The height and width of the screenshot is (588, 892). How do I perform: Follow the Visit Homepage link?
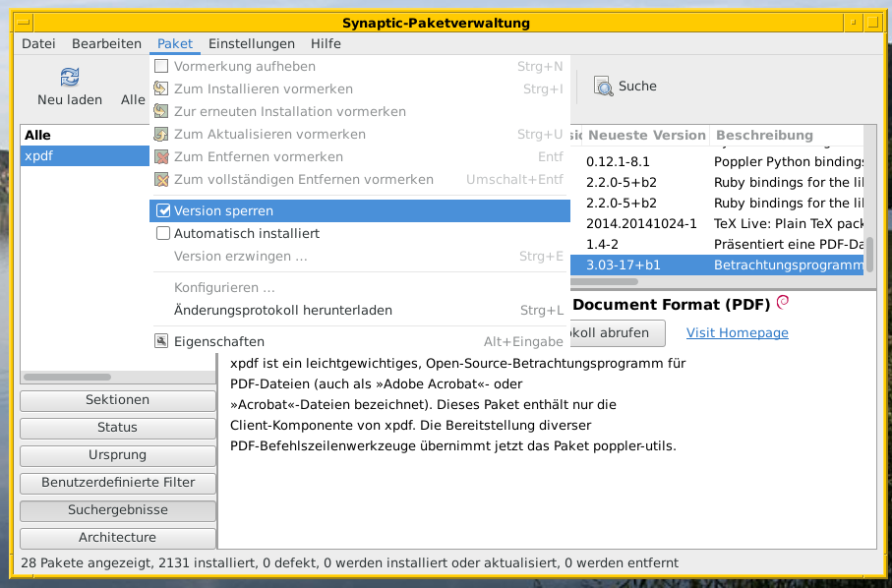tap(737, 333)
